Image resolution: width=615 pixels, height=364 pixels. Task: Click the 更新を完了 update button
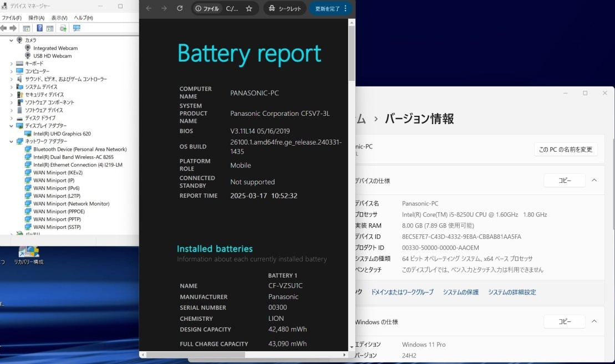pos(331,8)
